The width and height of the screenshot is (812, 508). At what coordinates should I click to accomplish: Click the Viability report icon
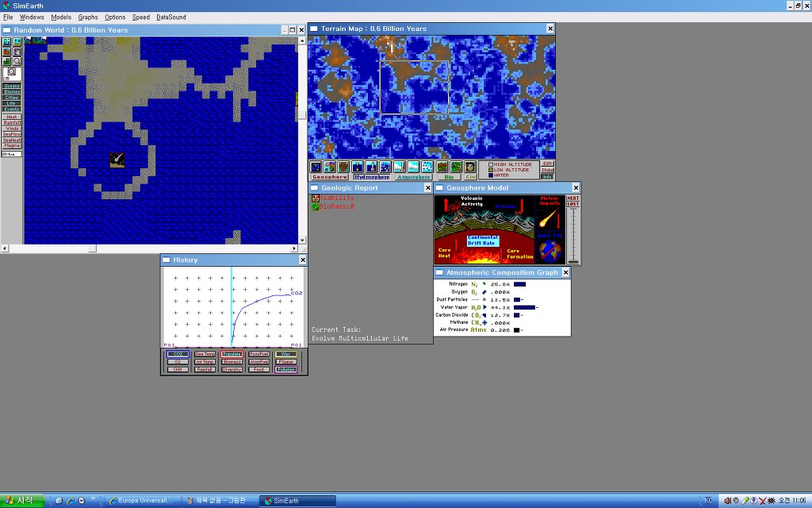[x=315, y=198]
